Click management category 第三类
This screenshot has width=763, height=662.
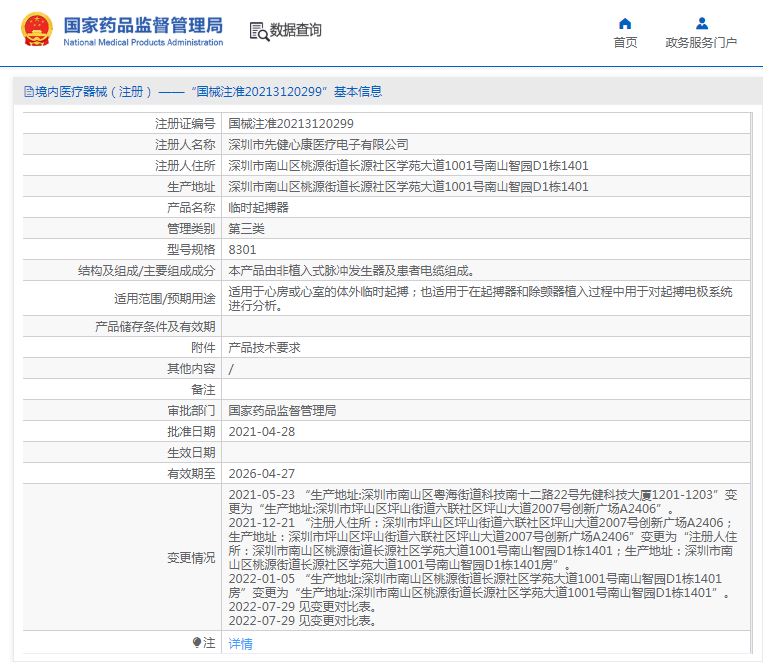coord(246,228)
